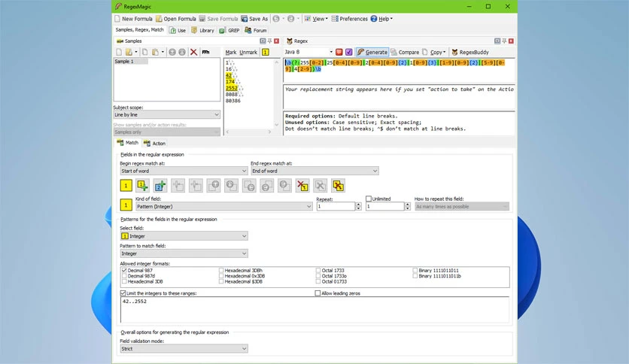Viewport: 629px width, 364px height.
Task: Click the yellow field 1 marker beside Unmark
Action: tap(265, 52)
